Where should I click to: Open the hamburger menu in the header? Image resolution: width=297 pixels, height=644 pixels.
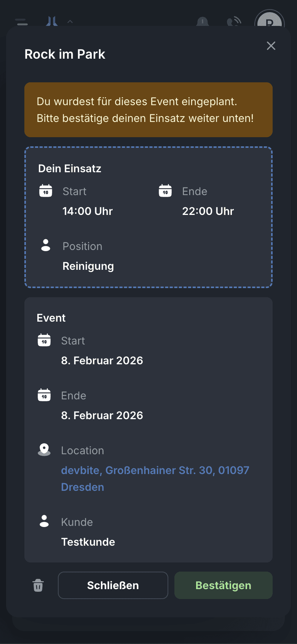click(22, 21)
